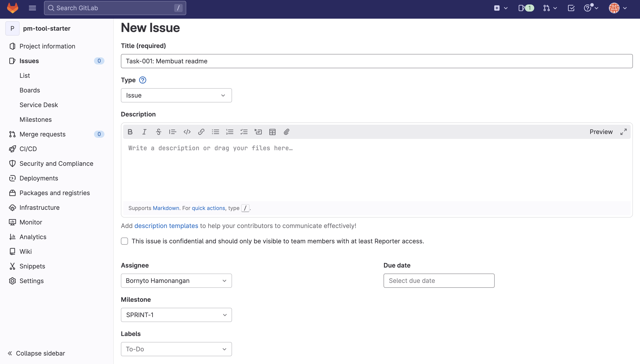Click the GitLab fox logo
Image resolution: width=640 pixels, height=364 pixels.
click(12, 8)
